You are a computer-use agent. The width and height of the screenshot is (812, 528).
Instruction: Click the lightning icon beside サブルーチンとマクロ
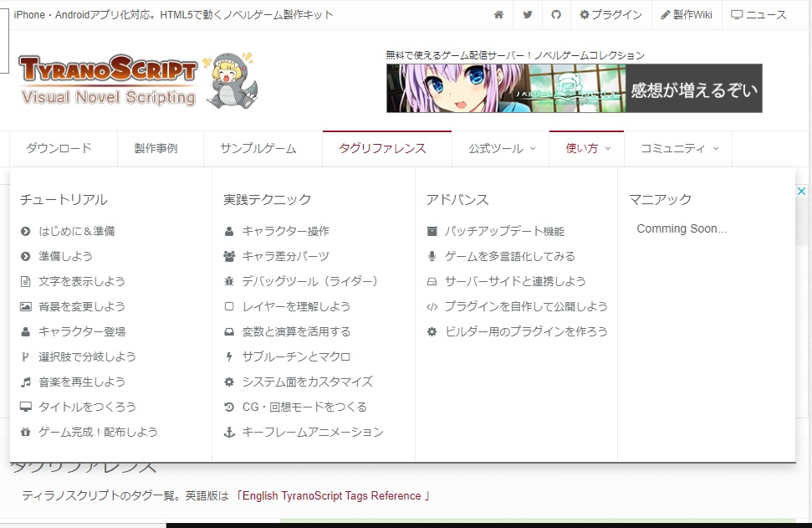point(229,356)
